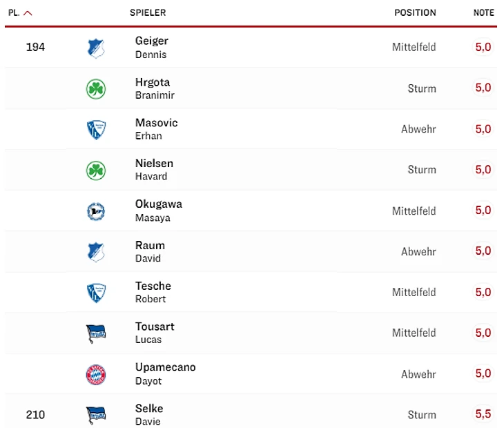Click the Greuther Fürth crest beside Hrgota
Image resolution: width=504 pixels, height=428 pixels.
coord(96,89)
